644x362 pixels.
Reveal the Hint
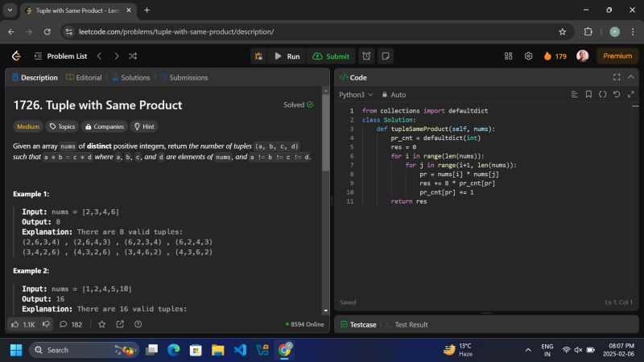click(x=144, y=126)
